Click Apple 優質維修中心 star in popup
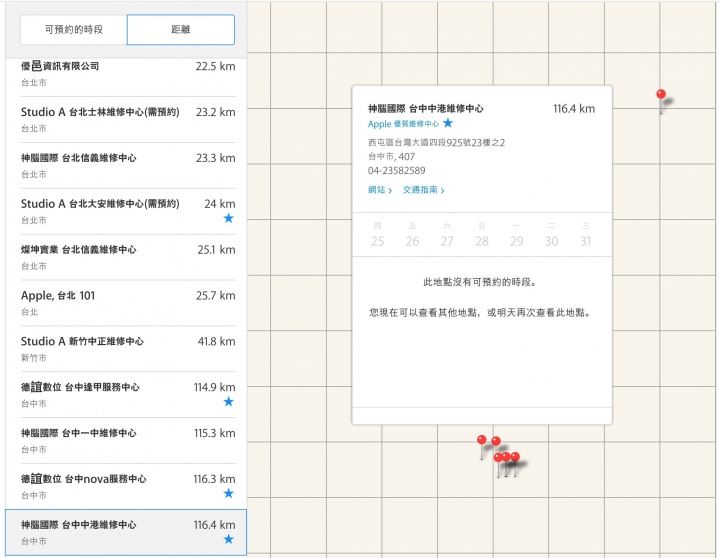The image size is (720, 558). click(x=448, y=123)
